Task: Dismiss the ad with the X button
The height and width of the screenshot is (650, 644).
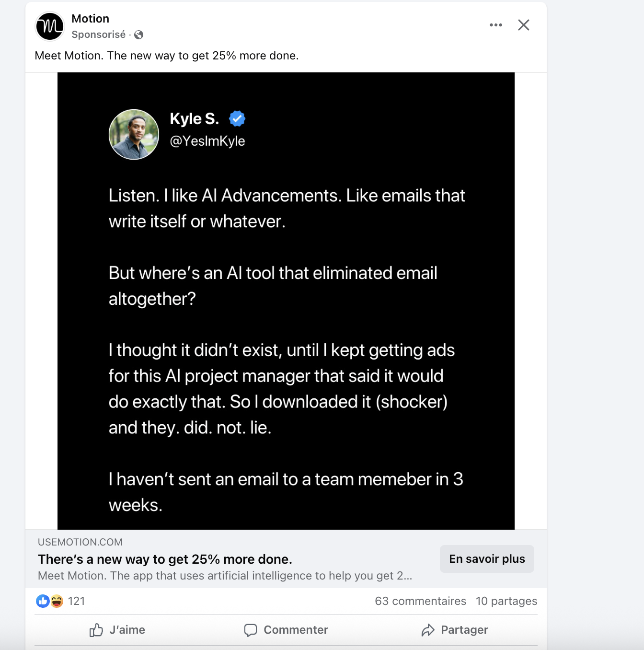Action: click(523, 25)
